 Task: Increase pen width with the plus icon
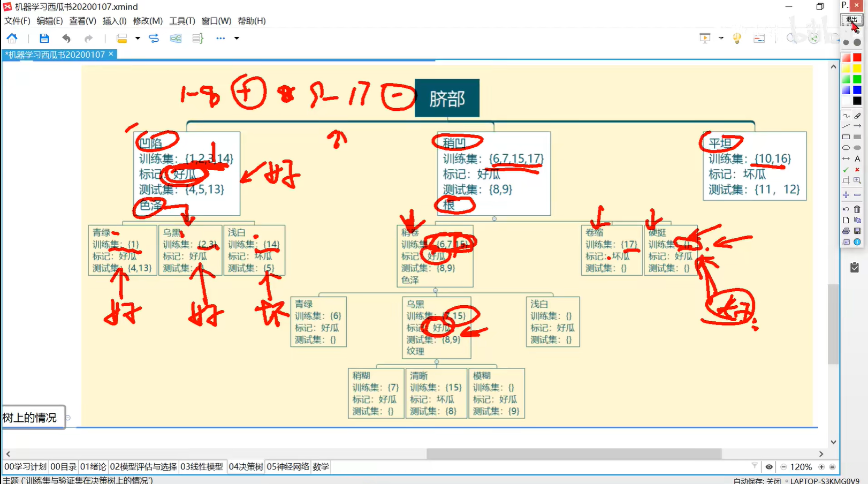846,195
